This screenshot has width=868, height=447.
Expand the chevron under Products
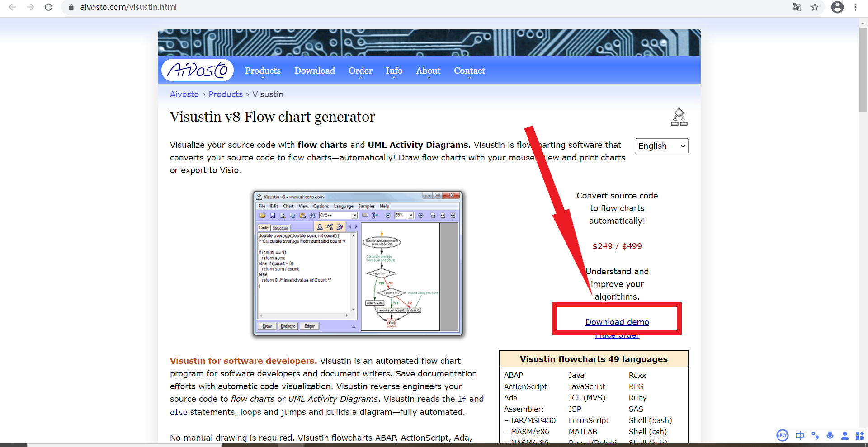tap(263, 78)
